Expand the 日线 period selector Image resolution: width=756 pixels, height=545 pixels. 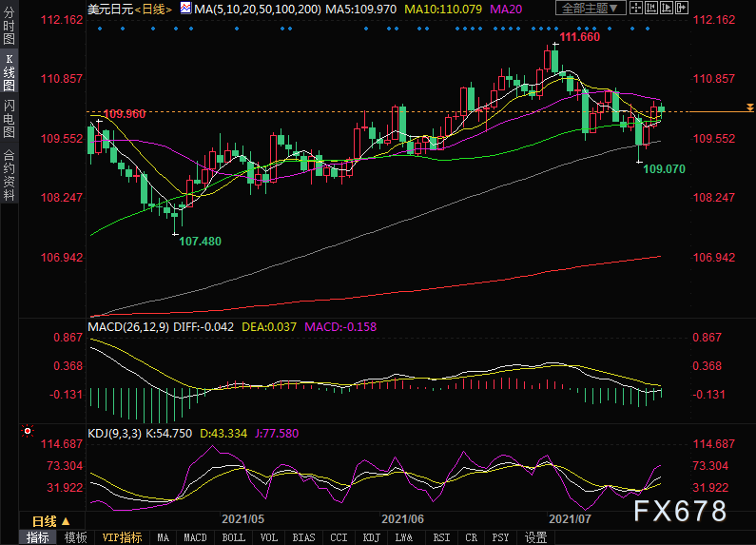pyautogui.click(x=51, y=521)
